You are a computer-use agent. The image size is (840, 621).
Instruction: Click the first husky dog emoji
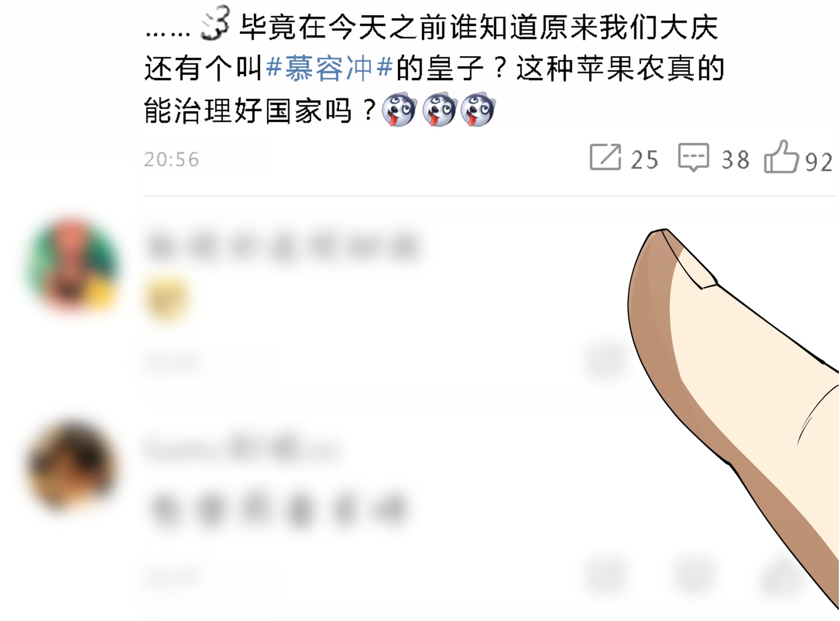pos(399,109)
